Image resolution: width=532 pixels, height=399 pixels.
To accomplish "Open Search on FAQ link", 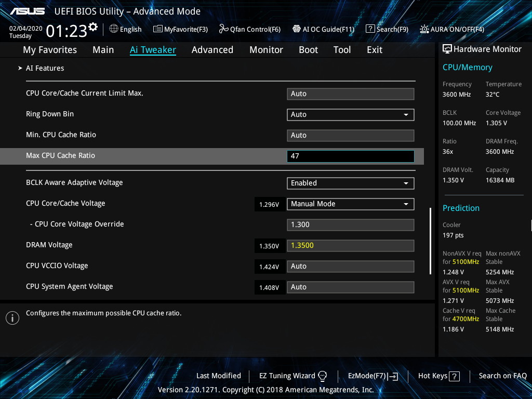I will click(503, 376).
